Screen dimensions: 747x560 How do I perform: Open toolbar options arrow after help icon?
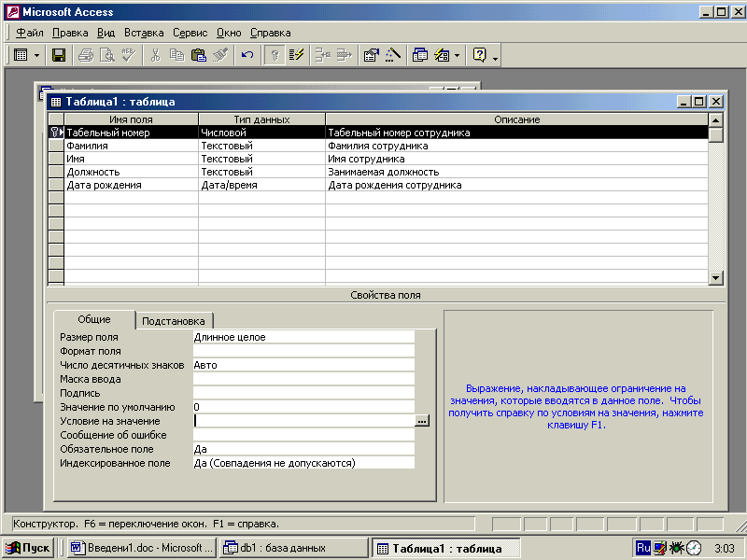click(x=496, y=57)
